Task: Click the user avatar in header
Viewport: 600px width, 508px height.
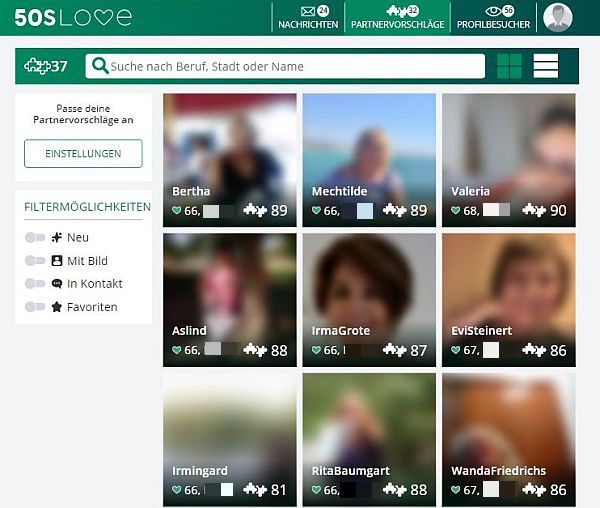Action: (557, 17)
